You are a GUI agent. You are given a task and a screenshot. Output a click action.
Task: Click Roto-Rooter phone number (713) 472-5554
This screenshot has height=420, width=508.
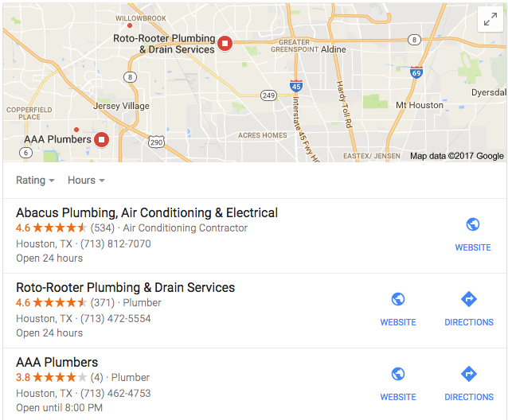115,319
